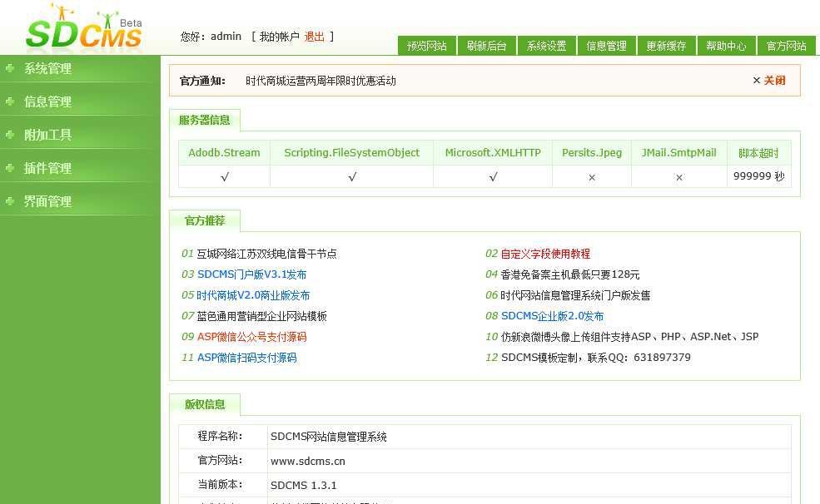Open the 我的帐户 link
This screenshot has height=504, width=820.
click(x=279, y=37)
